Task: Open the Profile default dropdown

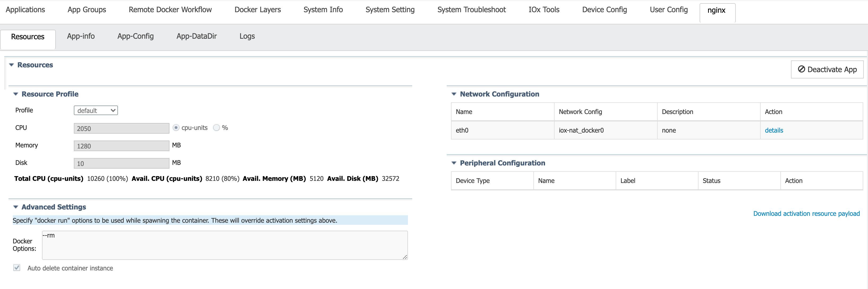Action: pyautogui.click(x=96, y=110)
